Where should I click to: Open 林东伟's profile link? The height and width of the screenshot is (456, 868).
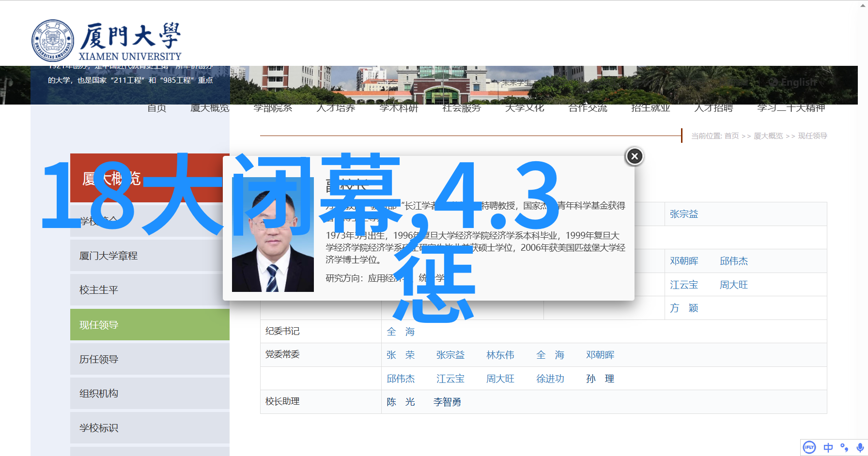(500, 355)
